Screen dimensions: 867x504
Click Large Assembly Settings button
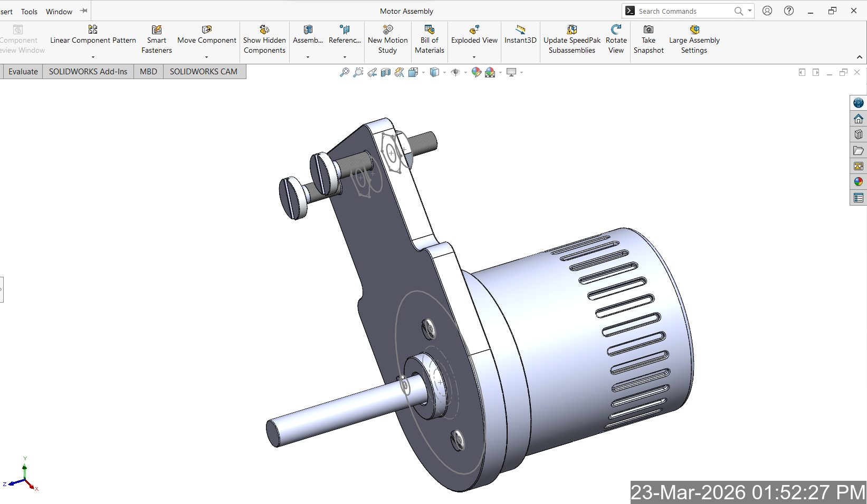[694, 40]
